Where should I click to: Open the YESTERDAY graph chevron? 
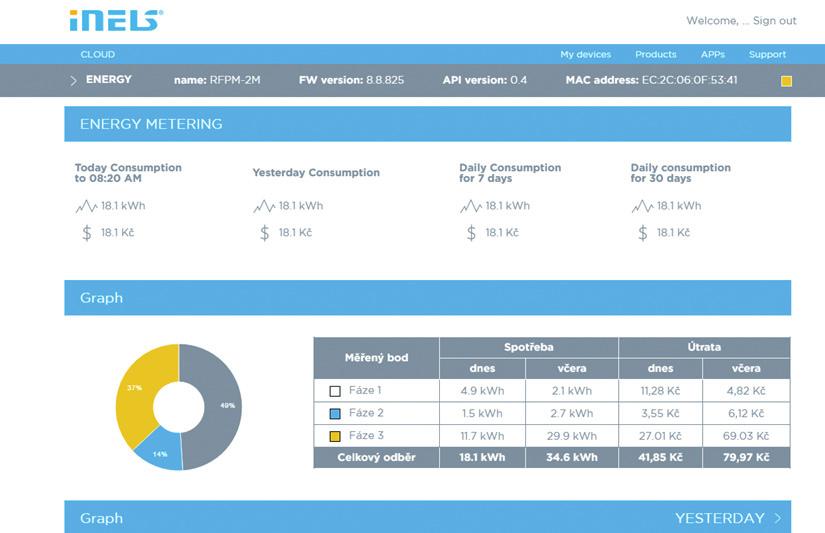pyautogui.click(x=778, y=518)
